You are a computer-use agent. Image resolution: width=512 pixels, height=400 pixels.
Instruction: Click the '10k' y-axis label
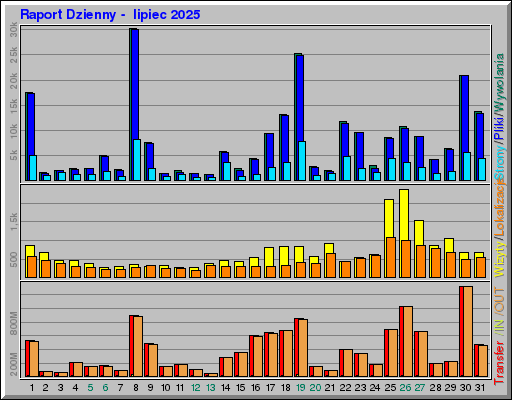pyautogui.click(x=13, y=131)
